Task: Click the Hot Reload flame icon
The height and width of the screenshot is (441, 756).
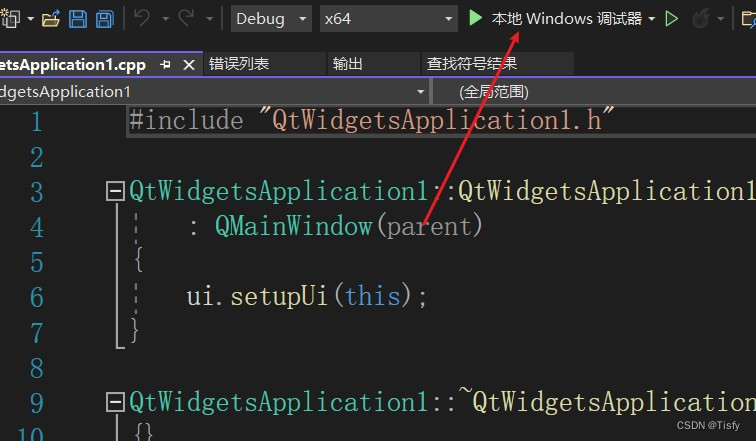Action: 701,19
